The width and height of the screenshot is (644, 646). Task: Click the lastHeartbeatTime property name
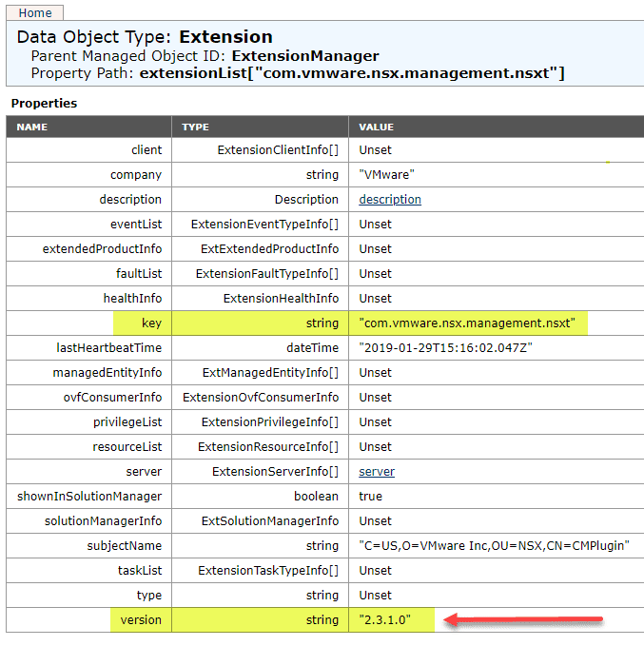tap(109, 347)
